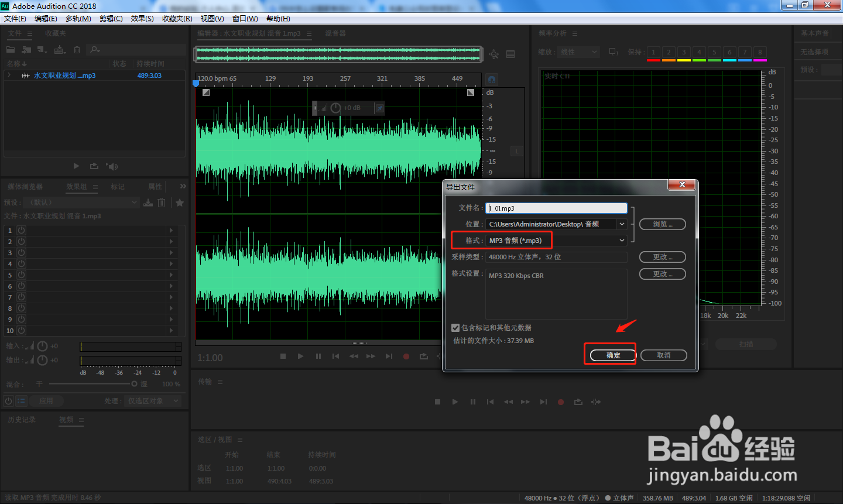The width and height of the screenshot is (843, 504).
Task: Click the Files panel auto-play speaker icon
Action: (112, 166)
